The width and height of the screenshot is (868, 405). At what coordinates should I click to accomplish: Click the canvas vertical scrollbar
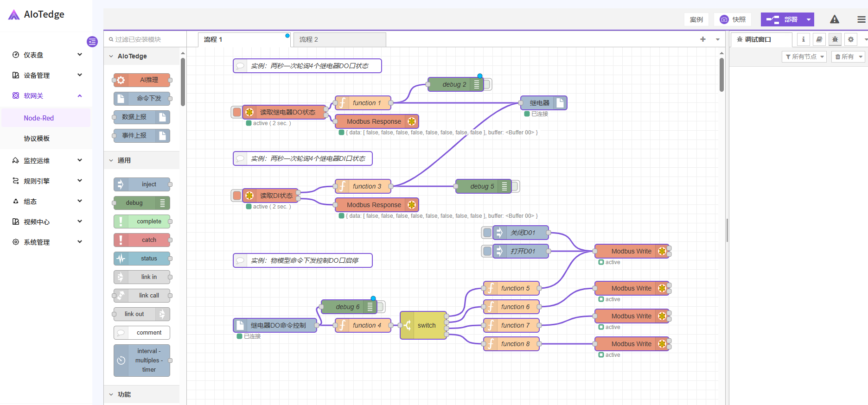coord(721,74)
